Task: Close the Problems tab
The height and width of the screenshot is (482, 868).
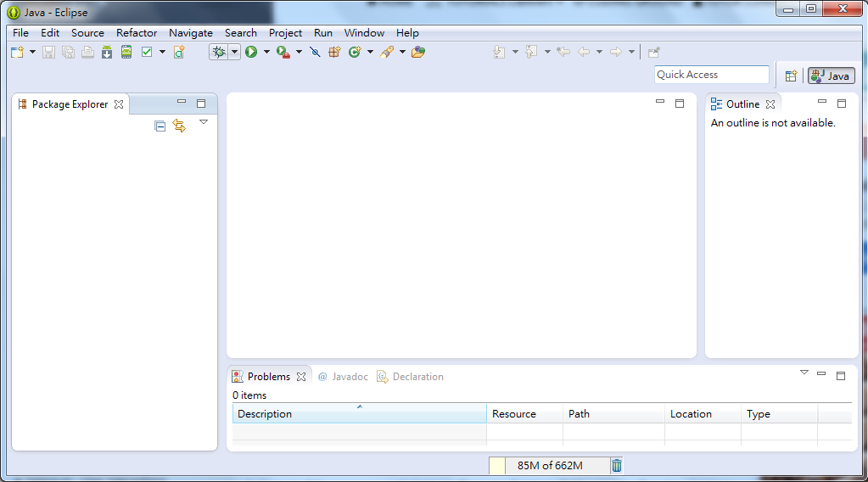Action: tap(301, 376)
